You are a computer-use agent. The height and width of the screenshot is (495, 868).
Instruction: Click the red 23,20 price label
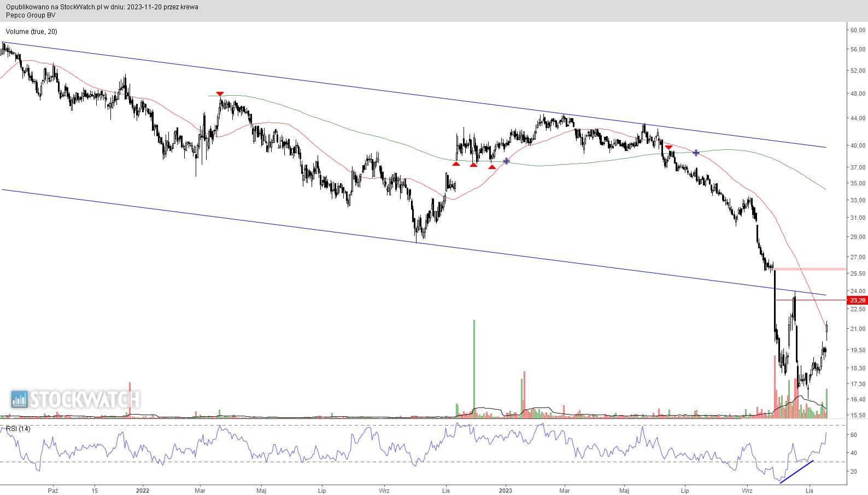[x=857, y=300]
